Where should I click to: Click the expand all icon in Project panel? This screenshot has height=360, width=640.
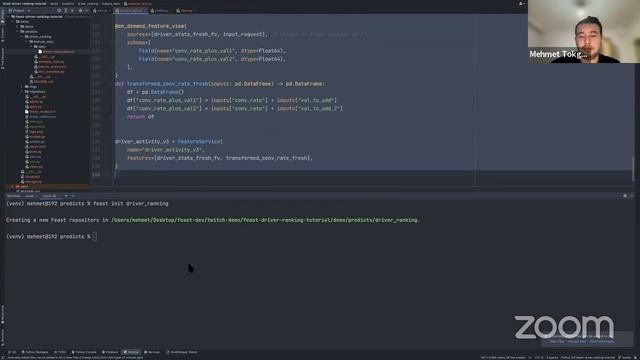66,11
